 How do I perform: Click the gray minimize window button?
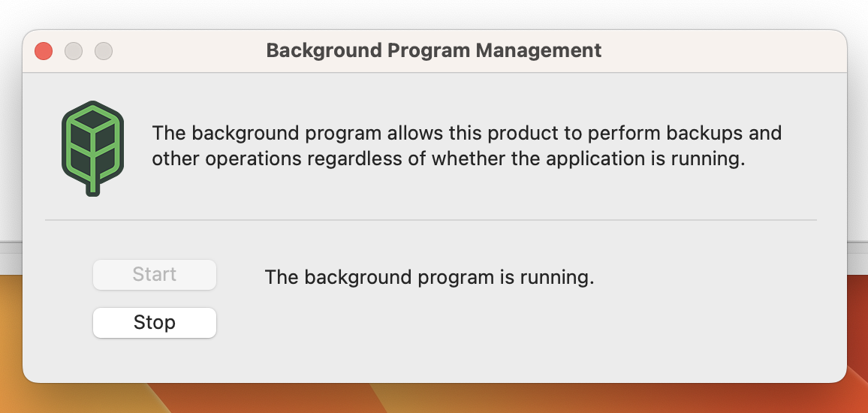pos(74,51)
